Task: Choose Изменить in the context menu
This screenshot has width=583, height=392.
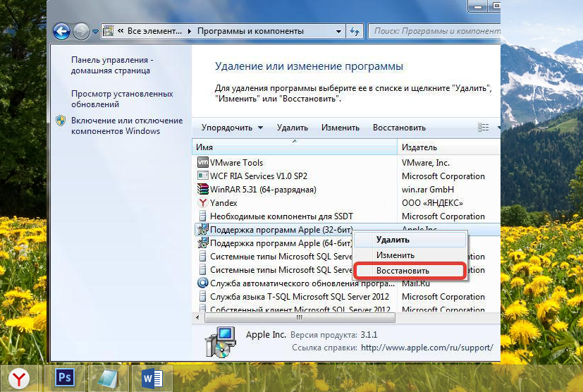Action: click(395, 255)
